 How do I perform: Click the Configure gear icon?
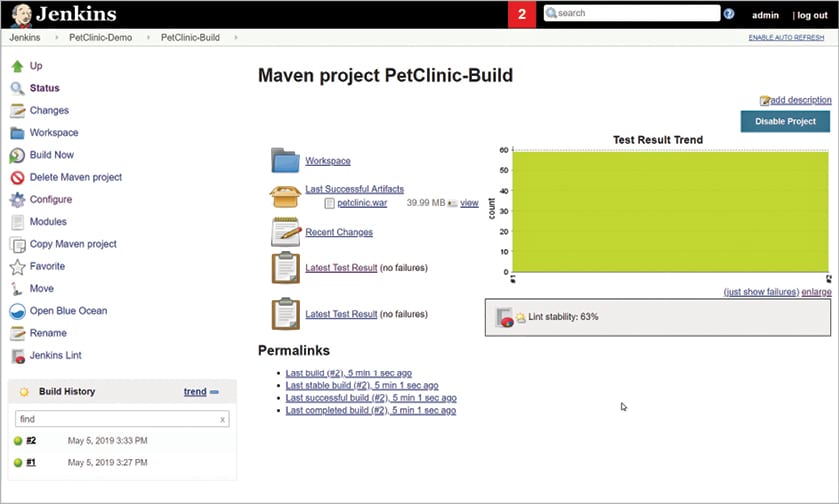17,200
